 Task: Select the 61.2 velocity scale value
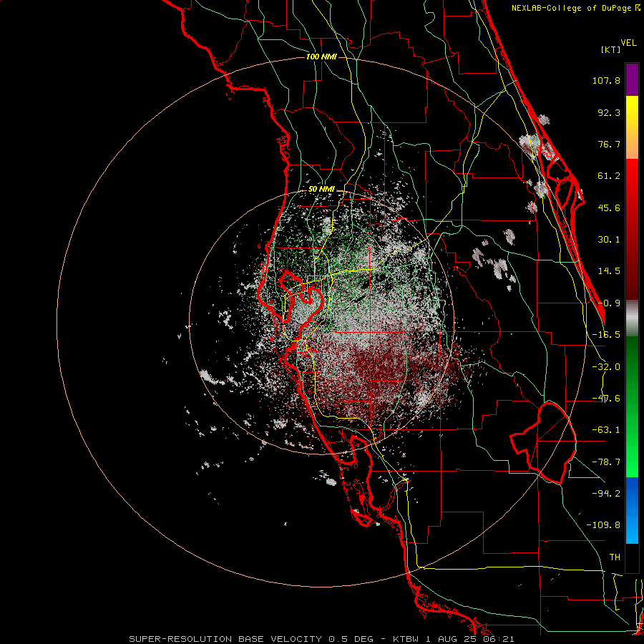coord(609,176)
